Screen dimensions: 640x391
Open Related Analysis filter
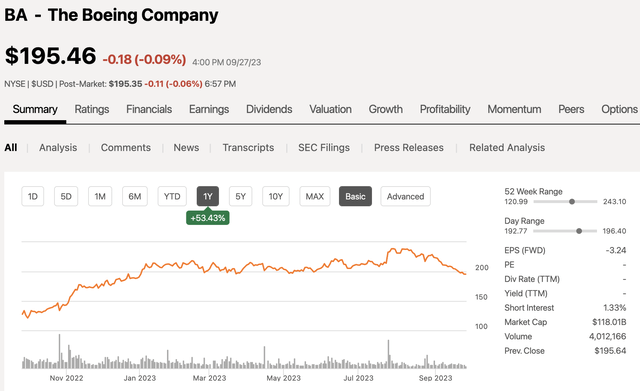point(507,148)
